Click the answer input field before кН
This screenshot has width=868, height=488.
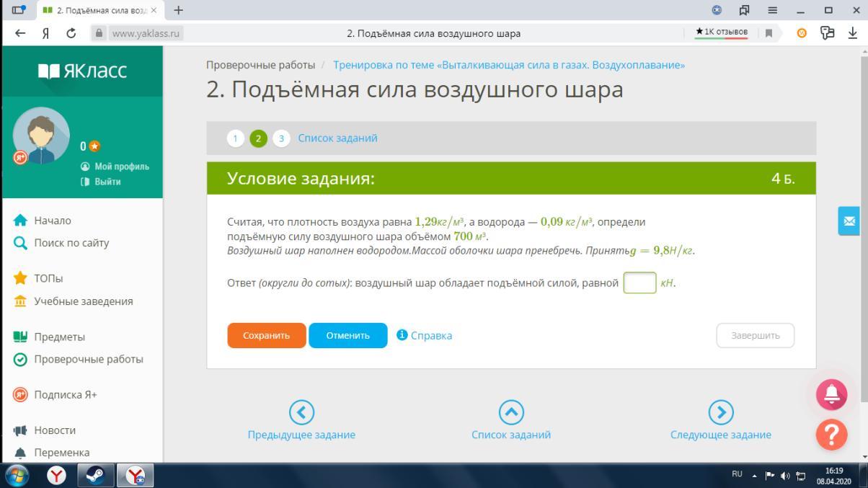639,283
